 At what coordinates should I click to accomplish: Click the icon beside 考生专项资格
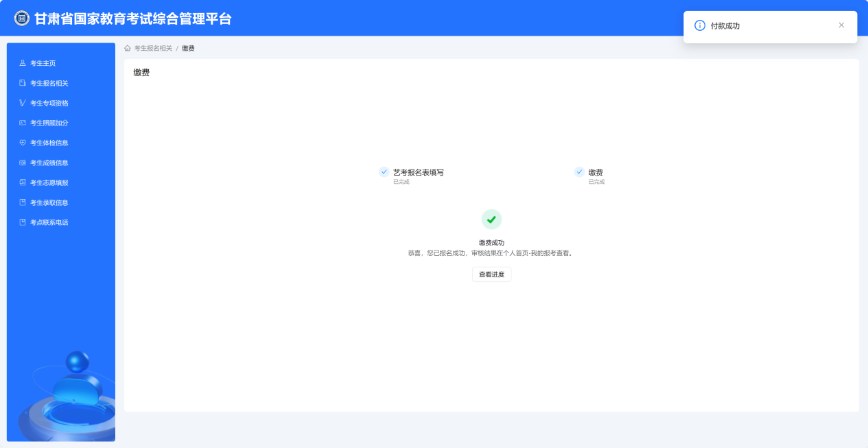pos(23,103)
